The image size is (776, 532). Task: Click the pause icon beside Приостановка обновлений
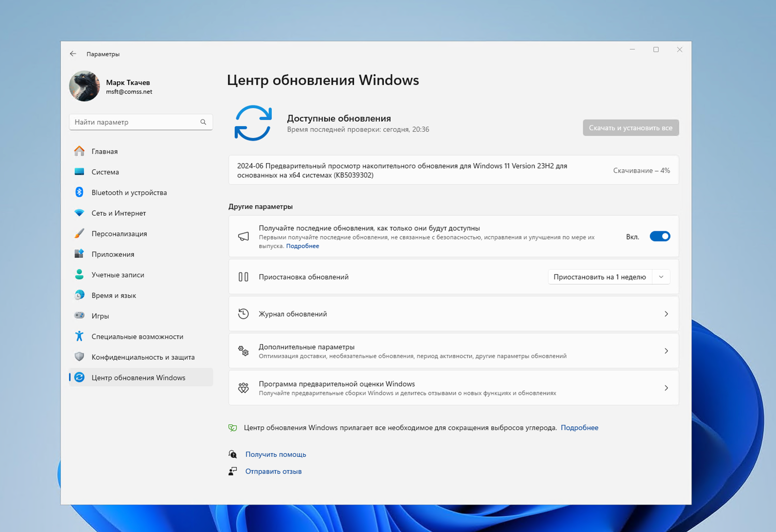click(243, 277)
